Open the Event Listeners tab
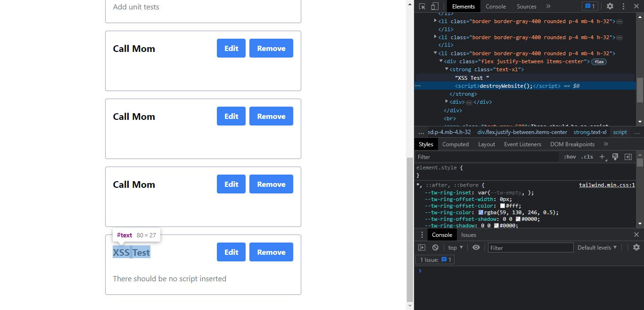This screenshot has height=310, width=644. click(522, 144)
